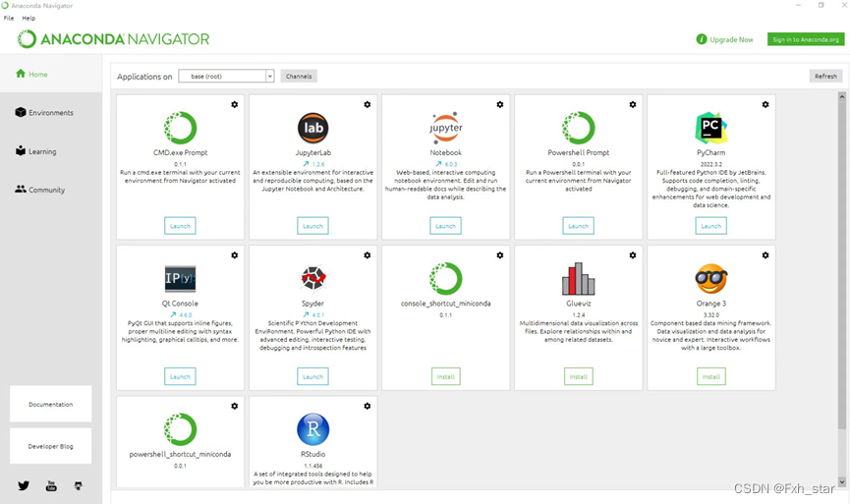Click the Qt Console IPython icon
Image resolution: width=850 pixels, height=504 pixels.
point(180,279)
